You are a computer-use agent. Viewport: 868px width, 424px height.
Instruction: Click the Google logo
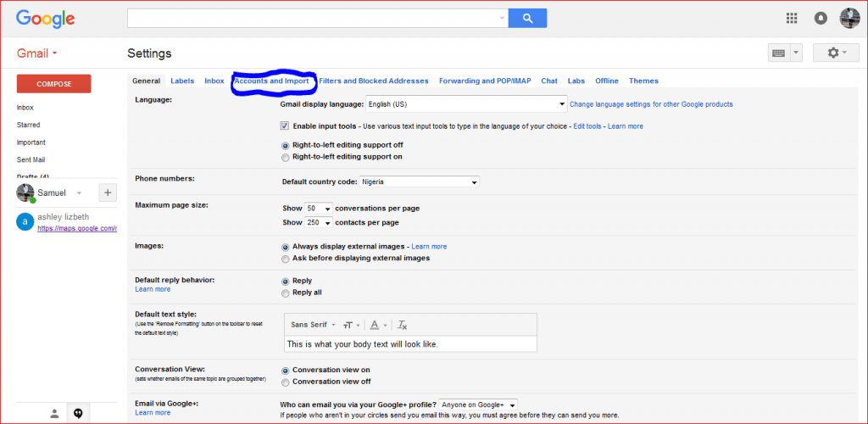(46, 20)
